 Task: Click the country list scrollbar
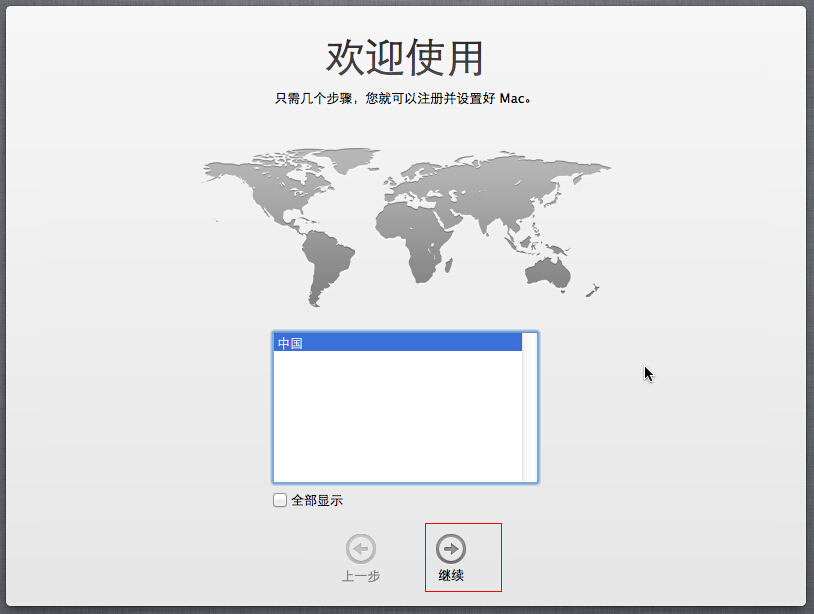click(530, 407)
